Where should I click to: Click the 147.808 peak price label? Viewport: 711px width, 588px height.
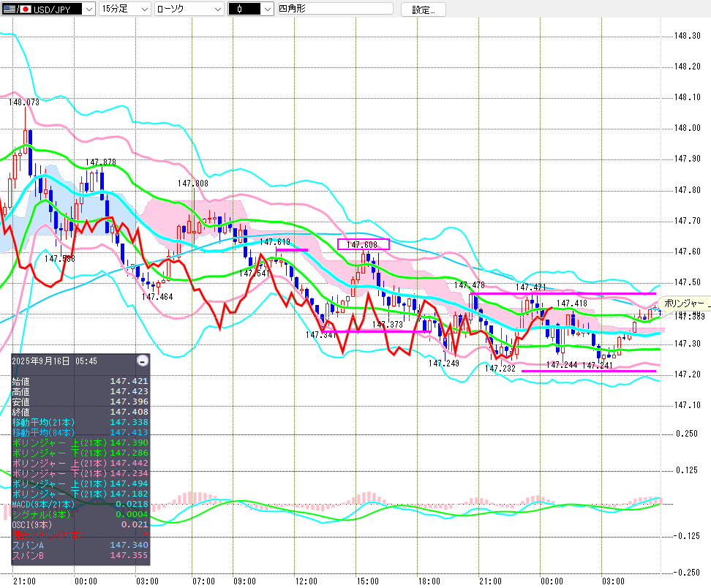(192, 184)
